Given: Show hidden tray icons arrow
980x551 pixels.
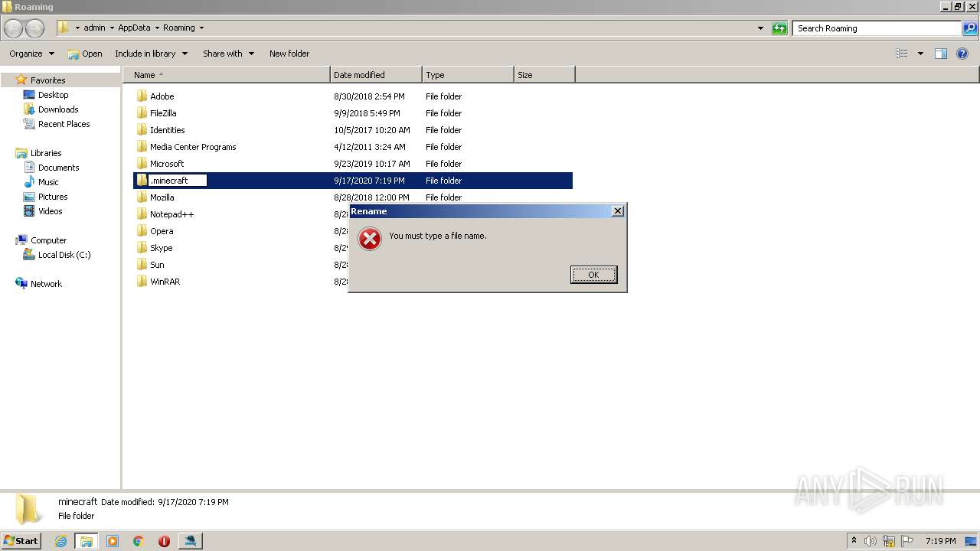Looking at the screenshot, I should [x=854, y=541].
